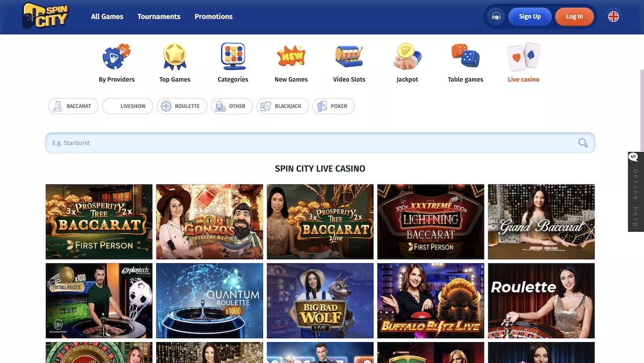Filter by Roulette games
Image resolution: width=644 pixels, height=363 pixels.
coord(181,106)
